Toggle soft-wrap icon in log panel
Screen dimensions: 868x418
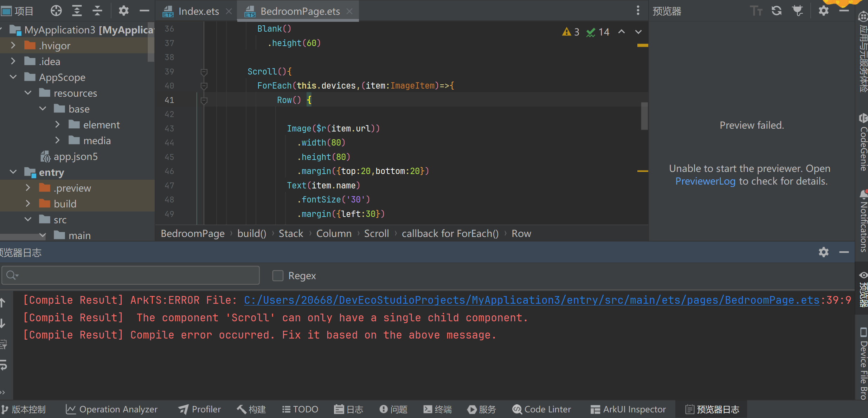pyautogui.click(x=3, y=365)
